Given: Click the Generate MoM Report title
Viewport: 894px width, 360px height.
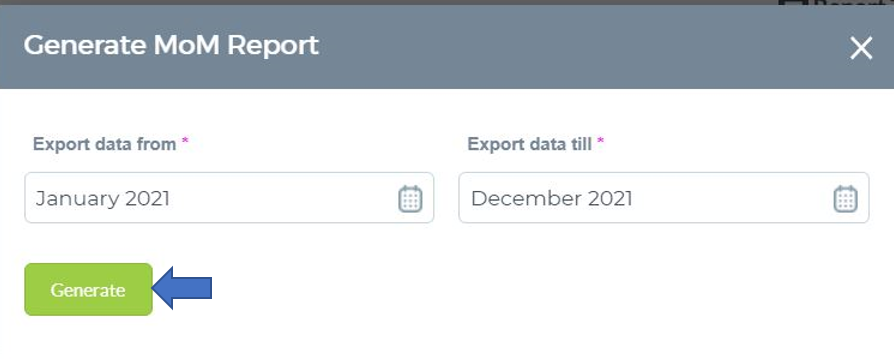Looking at the screenshot, I should click(x=171, y=46).
